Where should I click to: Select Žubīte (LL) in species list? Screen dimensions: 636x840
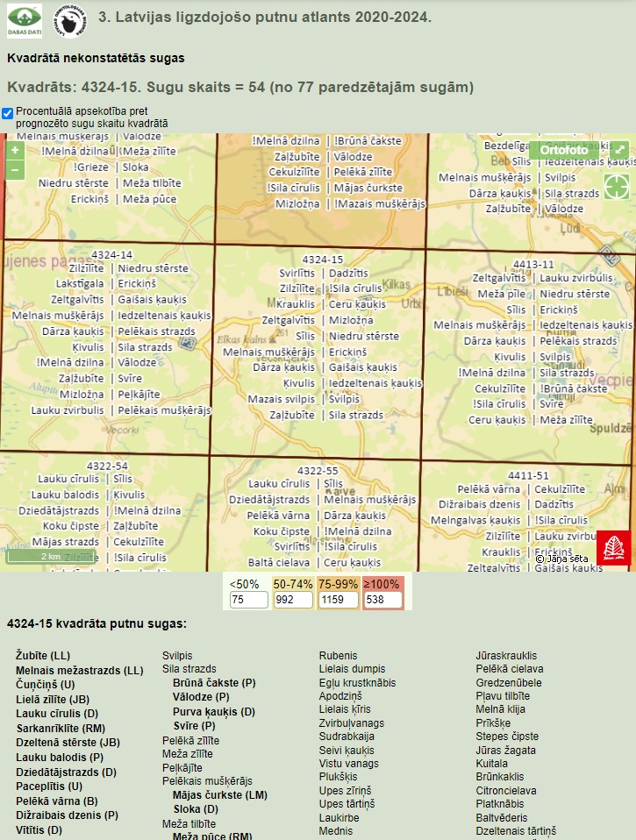pos(42,656)
